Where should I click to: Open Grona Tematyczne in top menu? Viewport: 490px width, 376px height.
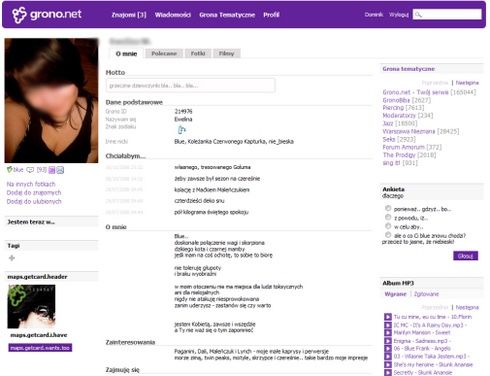227,15
